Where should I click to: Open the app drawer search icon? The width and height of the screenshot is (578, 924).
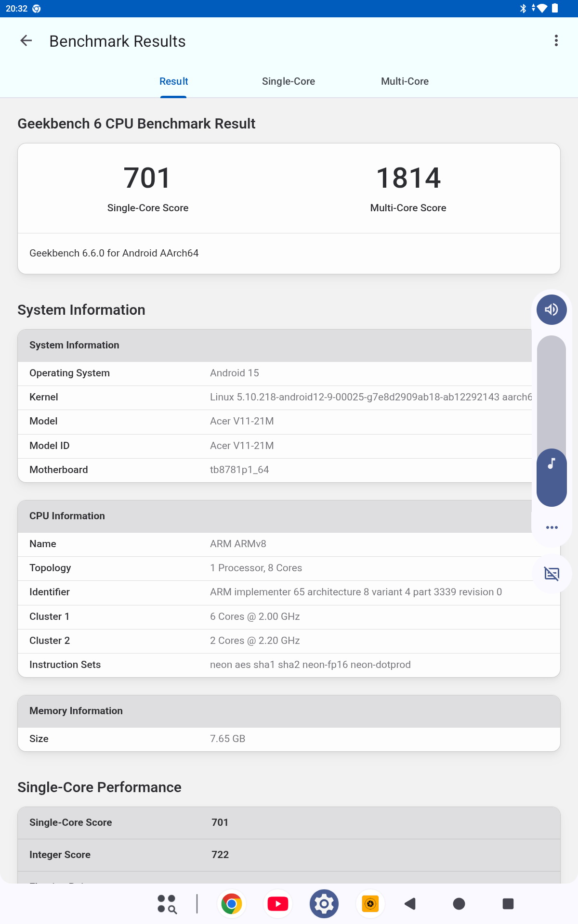(x=167, y=904)
